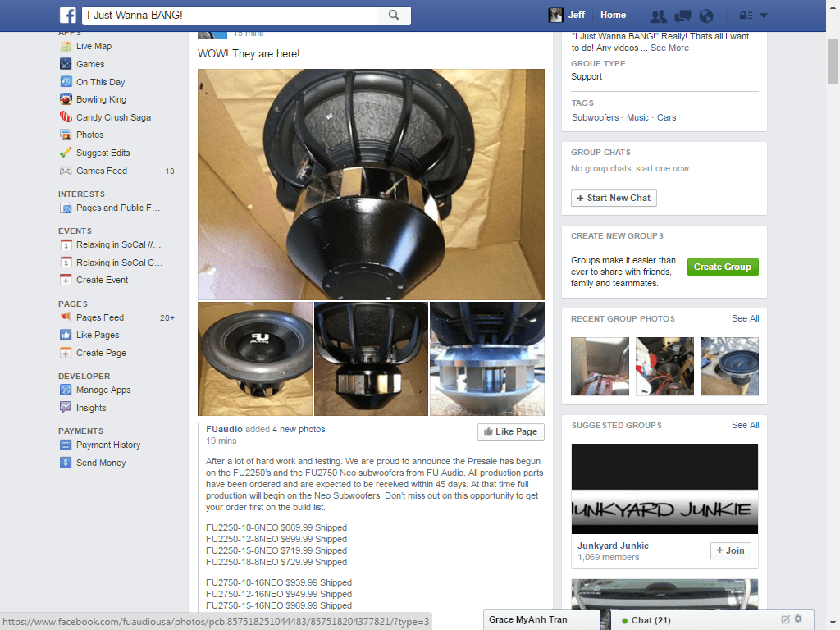Open Grace MyAnh Tran chat tab

(541, 620)
